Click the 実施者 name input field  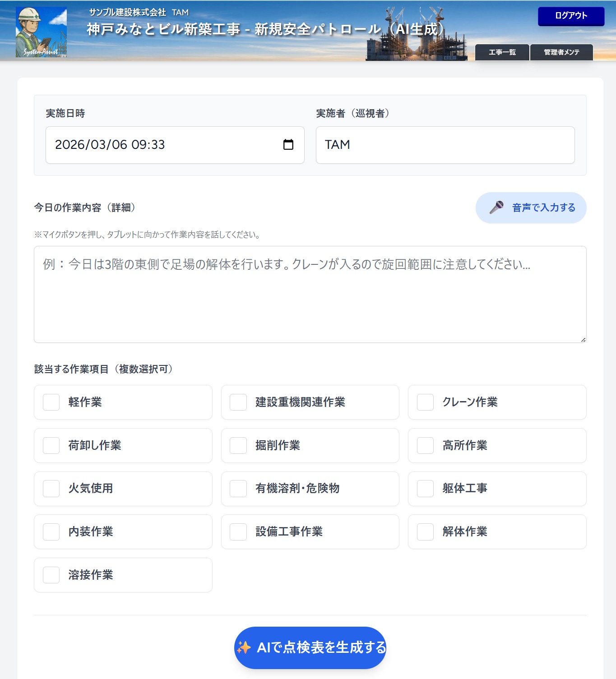tap(445, 145)
